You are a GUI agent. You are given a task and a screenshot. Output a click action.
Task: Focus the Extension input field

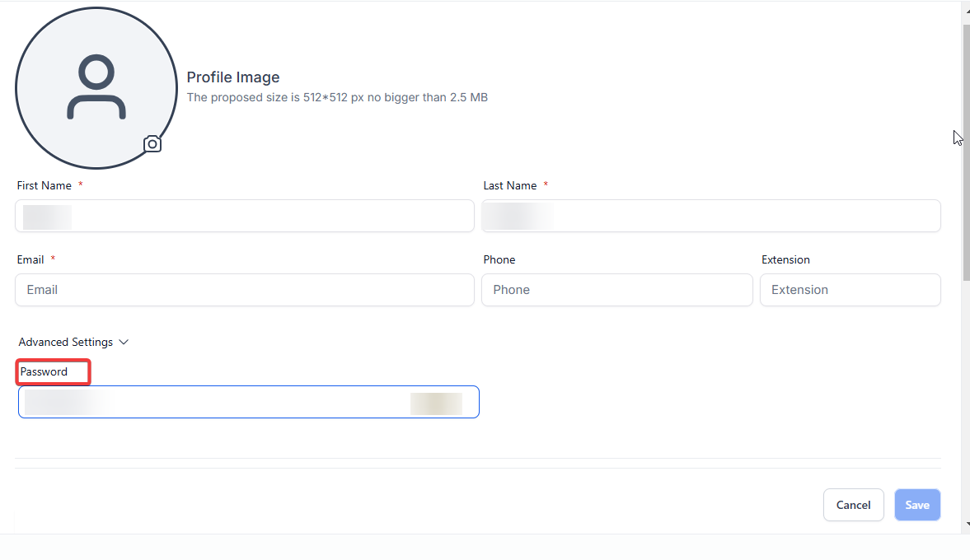(x=850, y=290)
